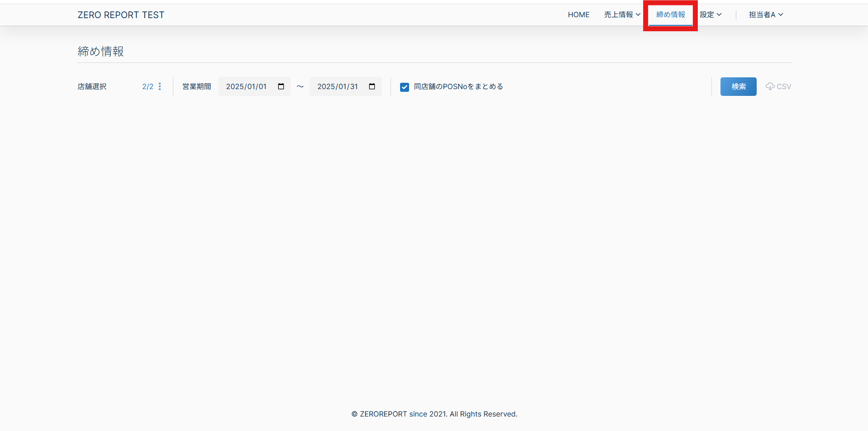This screenshot has width=868, height=431.
Task: Open the end date calendar picker icon
Action: click(x=372, y=86)
